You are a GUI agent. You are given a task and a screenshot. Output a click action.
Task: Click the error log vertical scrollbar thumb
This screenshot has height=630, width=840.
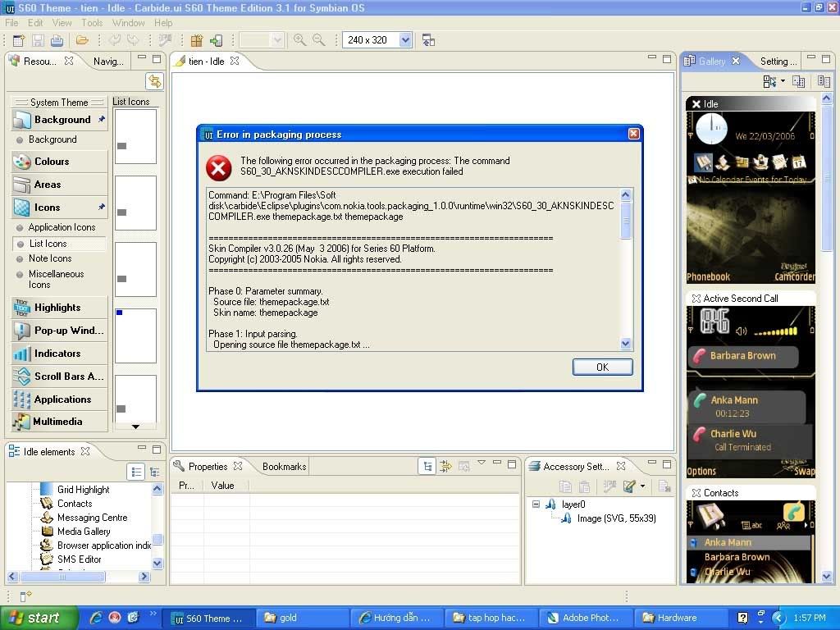(625, 220)
